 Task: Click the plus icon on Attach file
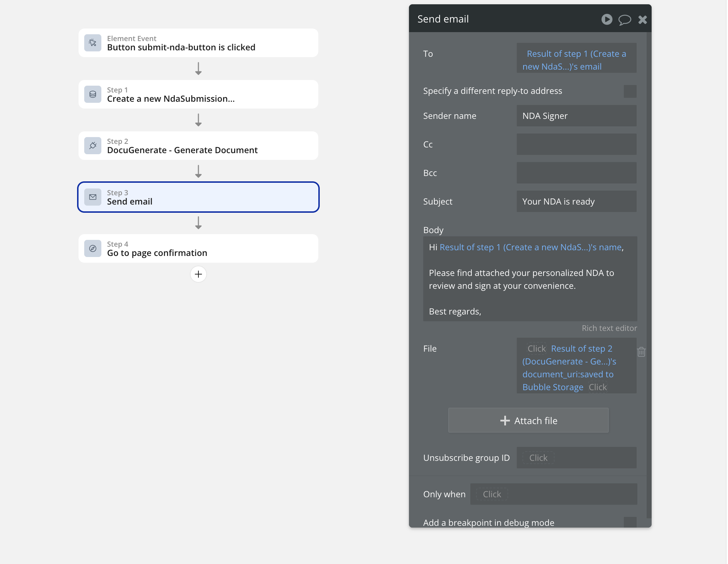(x=505, y=421)
